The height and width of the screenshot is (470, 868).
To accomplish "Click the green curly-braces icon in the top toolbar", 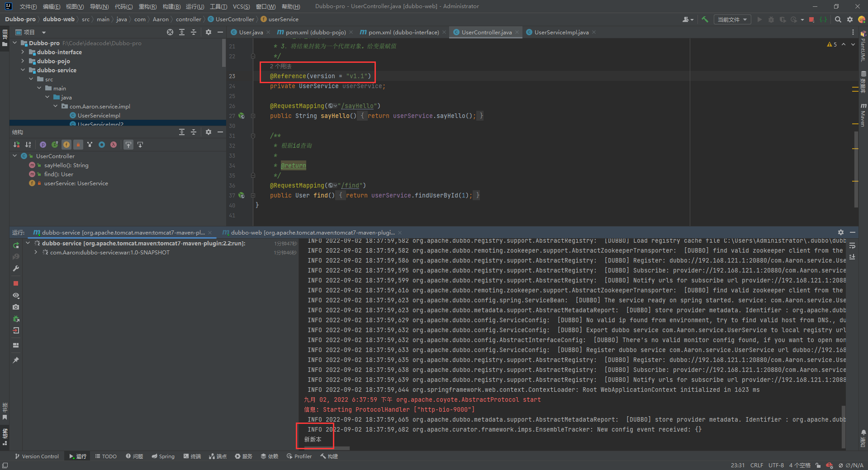I will 823,19.
